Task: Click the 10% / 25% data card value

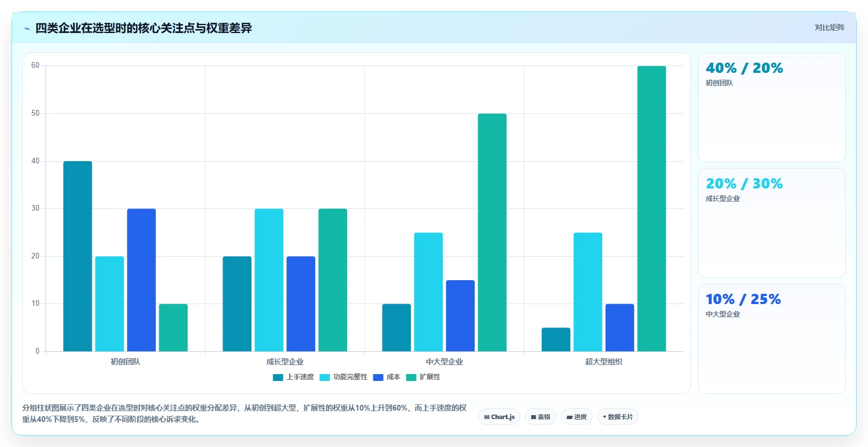Action: click(x=743, y=300)
